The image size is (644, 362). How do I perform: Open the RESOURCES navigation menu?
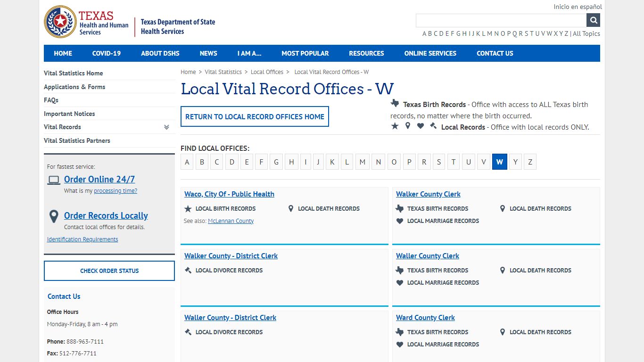pos(366,53)
